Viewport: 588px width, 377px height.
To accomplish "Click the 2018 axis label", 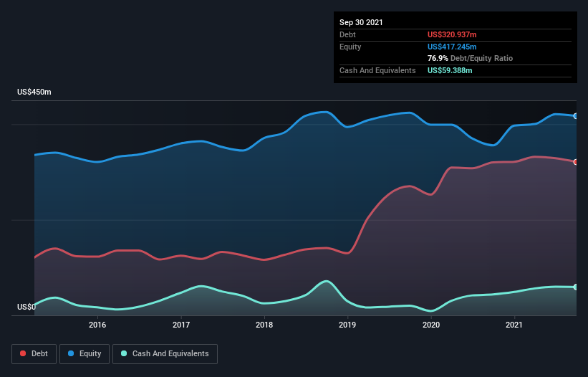I will (x=264, y=325).
